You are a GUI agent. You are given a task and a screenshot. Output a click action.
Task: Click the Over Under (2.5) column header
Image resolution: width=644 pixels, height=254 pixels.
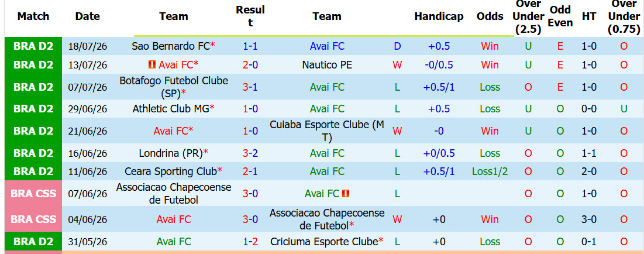tap(528, 17)
